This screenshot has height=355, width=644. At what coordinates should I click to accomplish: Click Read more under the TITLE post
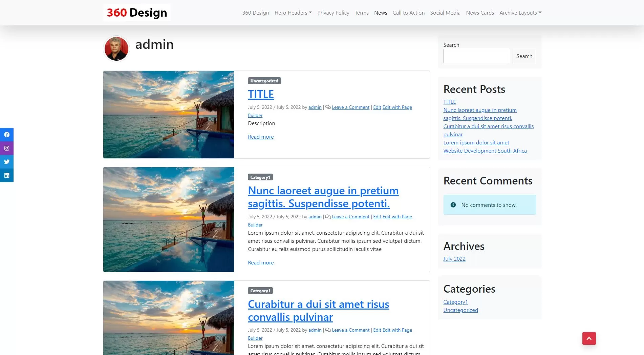pyautogui.click(x=261, y=137)
